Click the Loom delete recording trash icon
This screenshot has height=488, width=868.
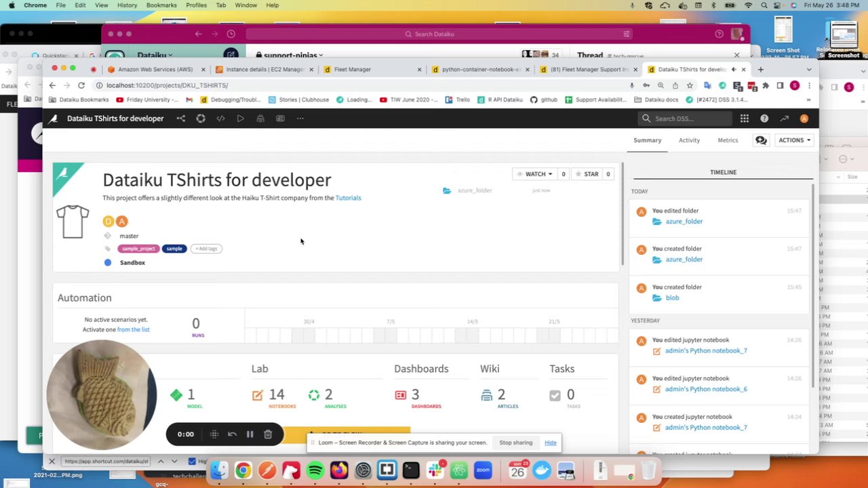tap(268, 434)
